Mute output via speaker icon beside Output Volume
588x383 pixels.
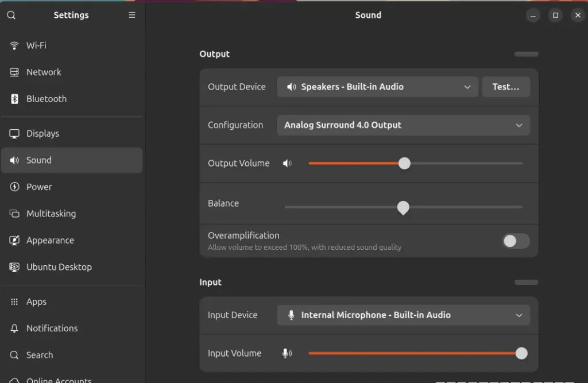pyautogui.click(x=287, y=163)
